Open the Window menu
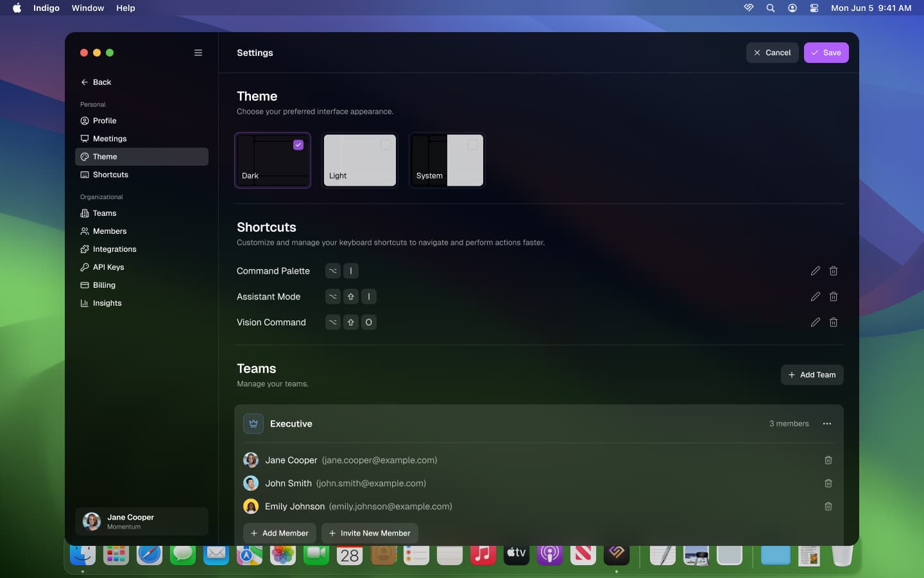Screen dimensions: 924x578 (88, 8)
